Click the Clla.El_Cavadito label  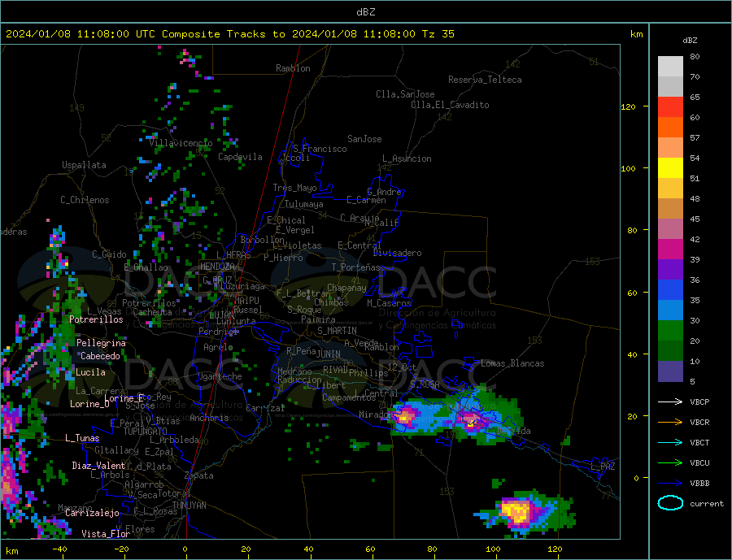coord(450,105)
